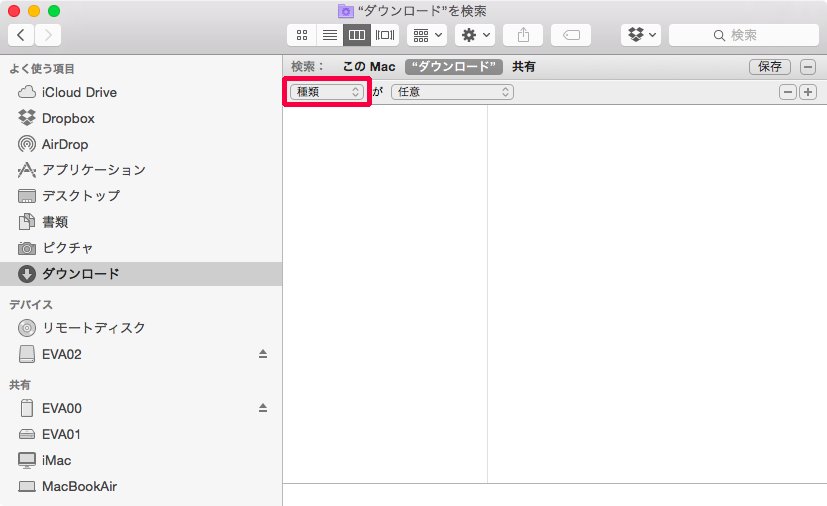Image resolution: width=827 pixels, height=506 pixels.
Task: Open the Dropbox toolbar menu
Action: point(641,35)
